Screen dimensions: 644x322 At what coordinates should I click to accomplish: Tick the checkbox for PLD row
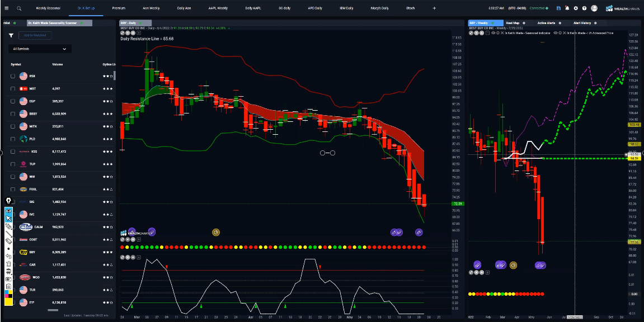tap(13, 139)
